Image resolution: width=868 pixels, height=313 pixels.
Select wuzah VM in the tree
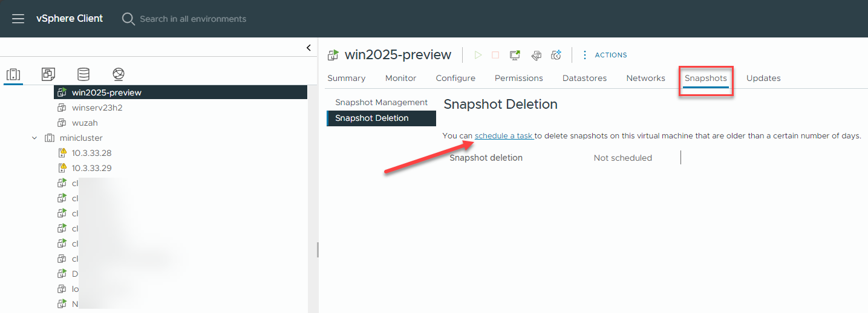click(85, 123)
